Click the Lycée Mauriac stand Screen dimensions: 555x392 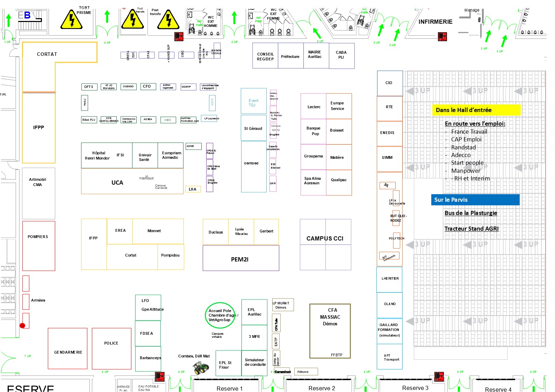[241, 232]
